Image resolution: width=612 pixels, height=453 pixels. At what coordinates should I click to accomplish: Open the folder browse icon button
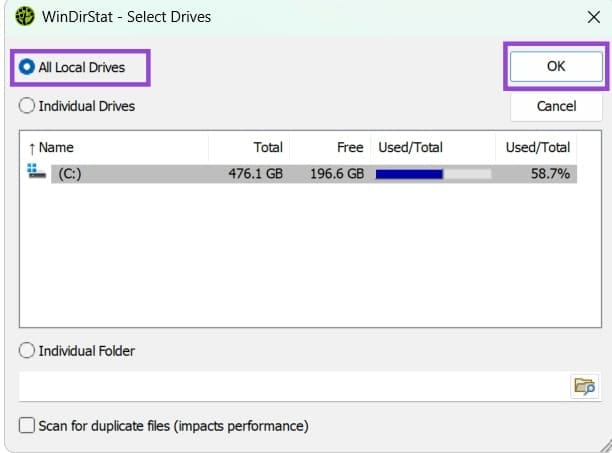584,386
